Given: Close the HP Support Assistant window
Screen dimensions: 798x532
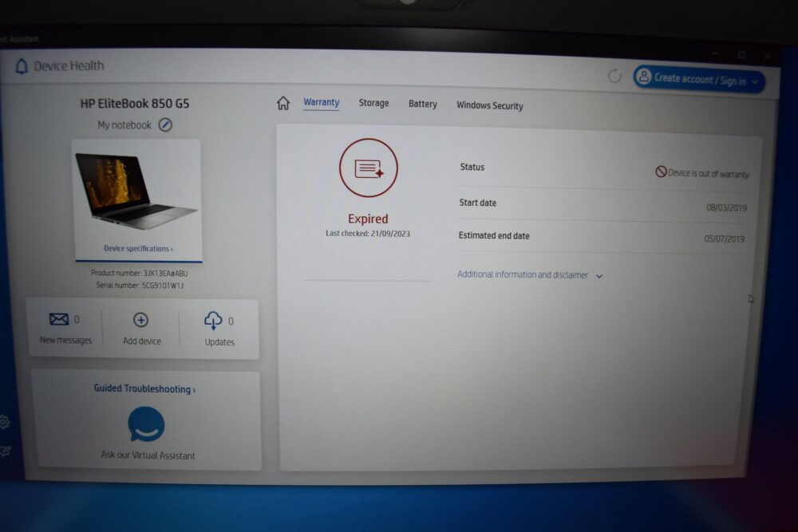Looking at the screenshot, I should coord(768,56).
